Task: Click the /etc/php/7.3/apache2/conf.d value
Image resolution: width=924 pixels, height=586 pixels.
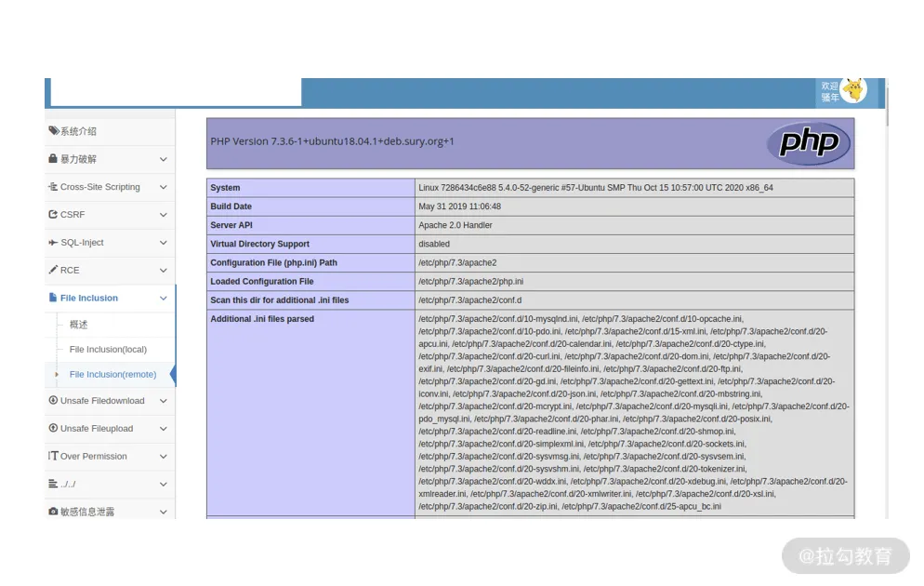Action: coord(470,300)
